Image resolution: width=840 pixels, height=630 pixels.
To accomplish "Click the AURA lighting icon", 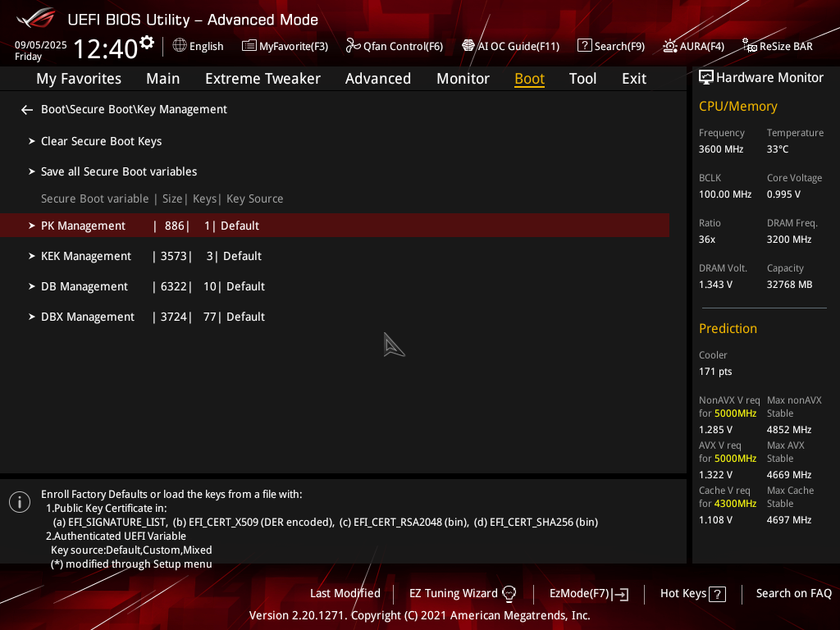I will [669, 46].
